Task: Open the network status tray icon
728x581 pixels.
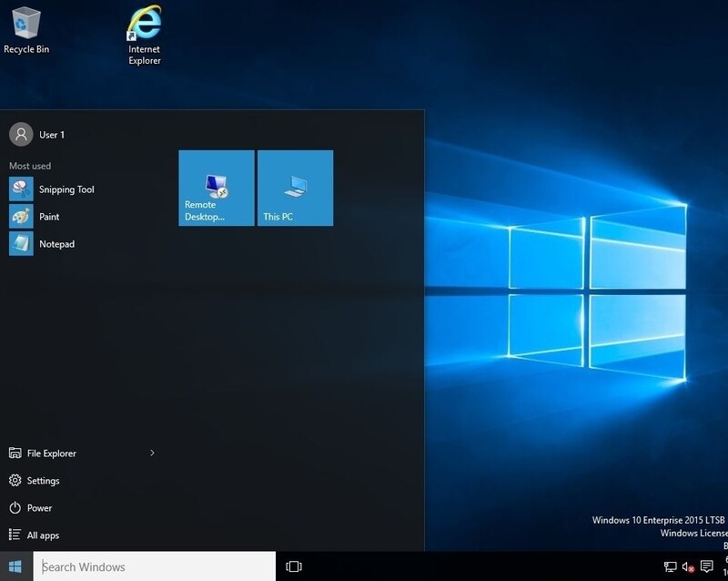Action: point(671,566)
